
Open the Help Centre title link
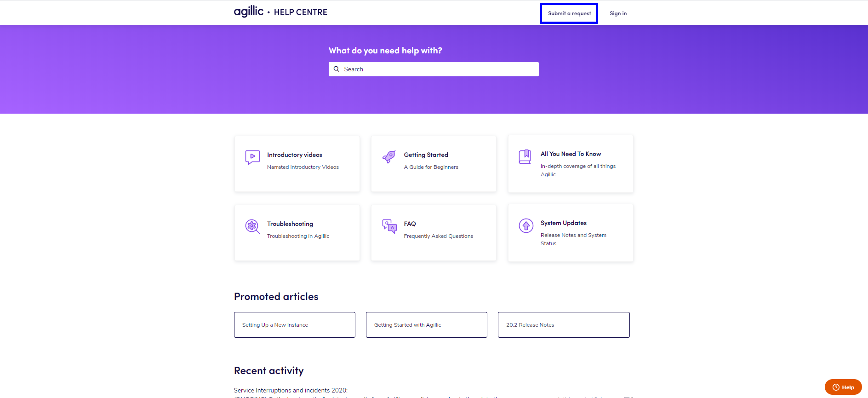[301, 12]
